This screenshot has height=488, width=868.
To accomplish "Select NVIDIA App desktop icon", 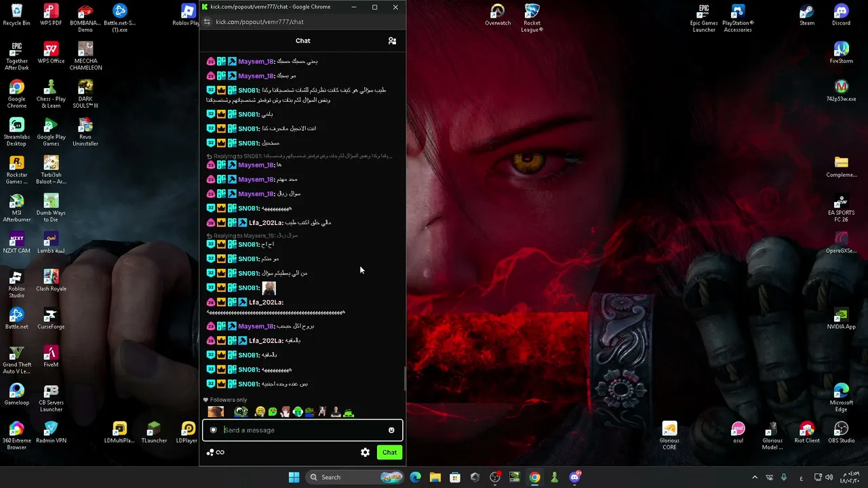I will coord(841,319).
